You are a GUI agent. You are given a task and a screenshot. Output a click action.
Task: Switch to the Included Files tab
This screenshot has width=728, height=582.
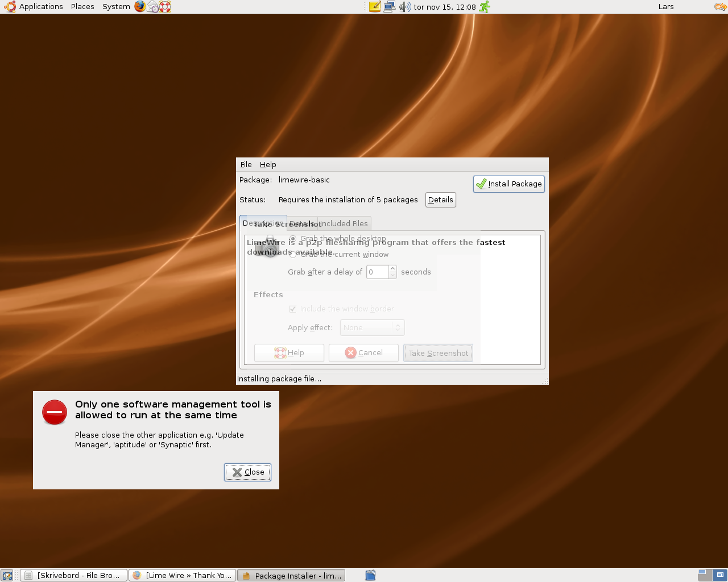pos(344,224)
